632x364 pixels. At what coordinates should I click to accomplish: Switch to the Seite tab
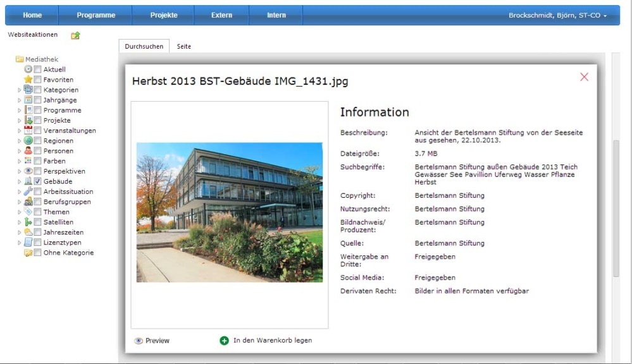184,46
